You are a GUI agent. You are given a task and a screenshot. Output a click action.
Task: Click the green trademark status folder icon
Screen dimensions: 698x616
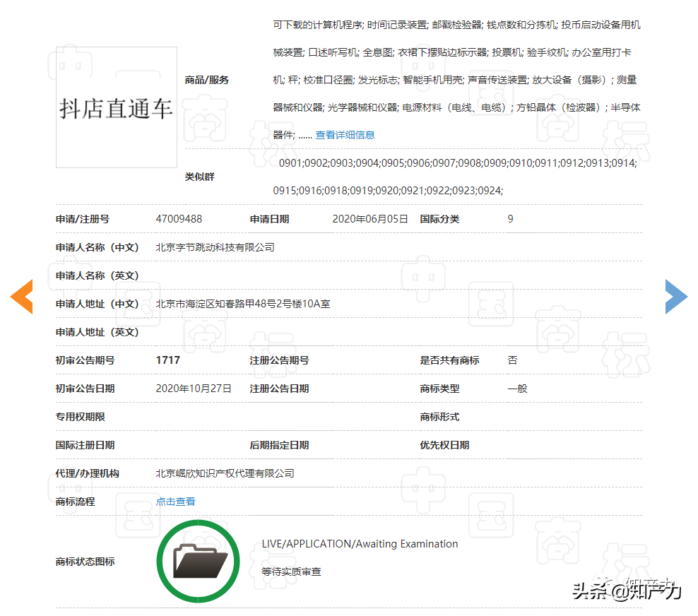click(x=198, y=562)
